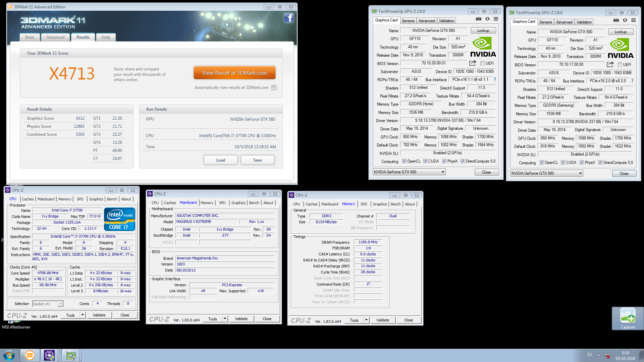Open Windows Start menu
Screen dimensions: 644x362
(9, 355)
